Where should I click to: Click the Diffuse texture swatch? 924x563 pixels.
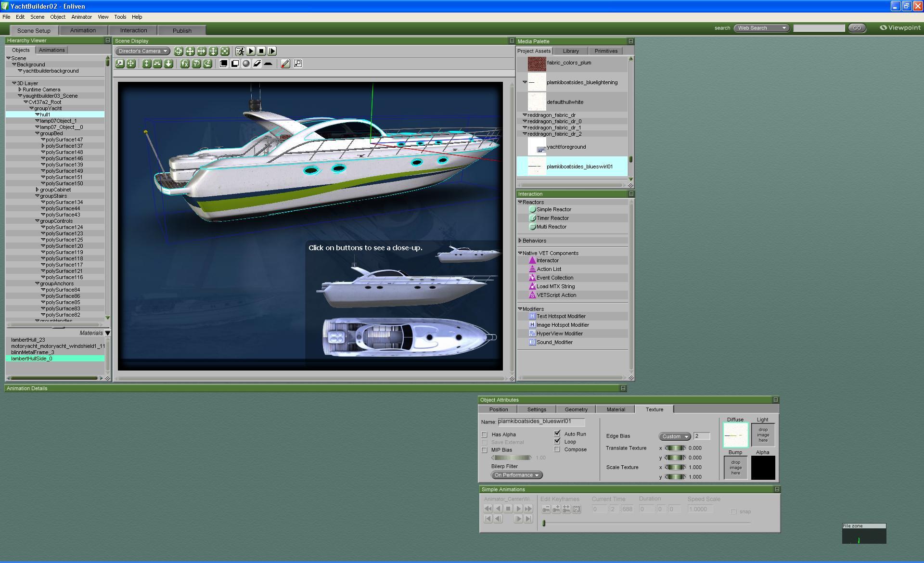[735, 435]
